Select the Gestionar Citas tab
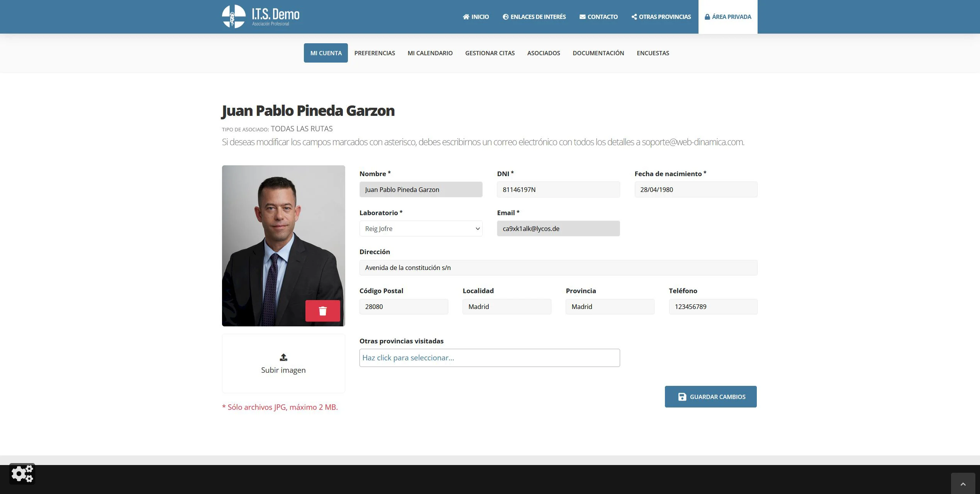980x494 pixels. (490, 53)
